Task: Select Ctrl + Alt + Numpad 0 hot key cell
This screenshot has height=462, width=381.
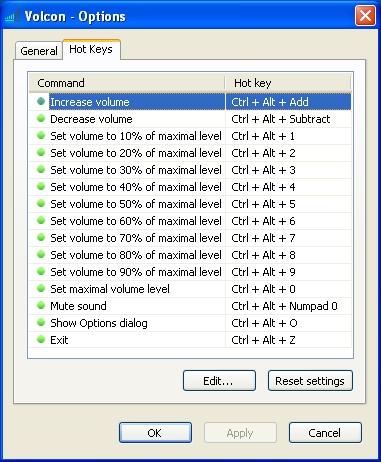Action: 288,306
